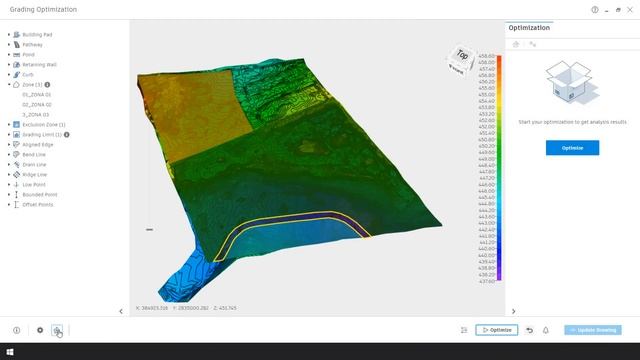The image size is (640, 360).
Task: Collapse the right Optimization panel with arrow
Action: pos(513,311)
